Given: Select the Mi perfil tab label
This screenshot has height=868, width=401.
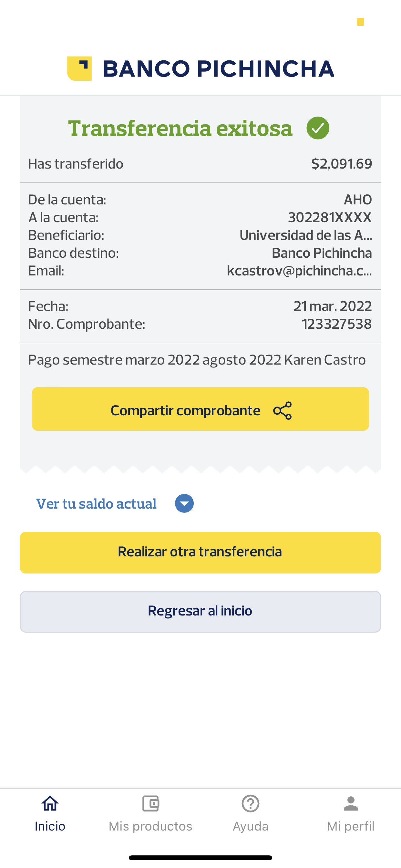Looking at the screenshot, I should (350, 826).
